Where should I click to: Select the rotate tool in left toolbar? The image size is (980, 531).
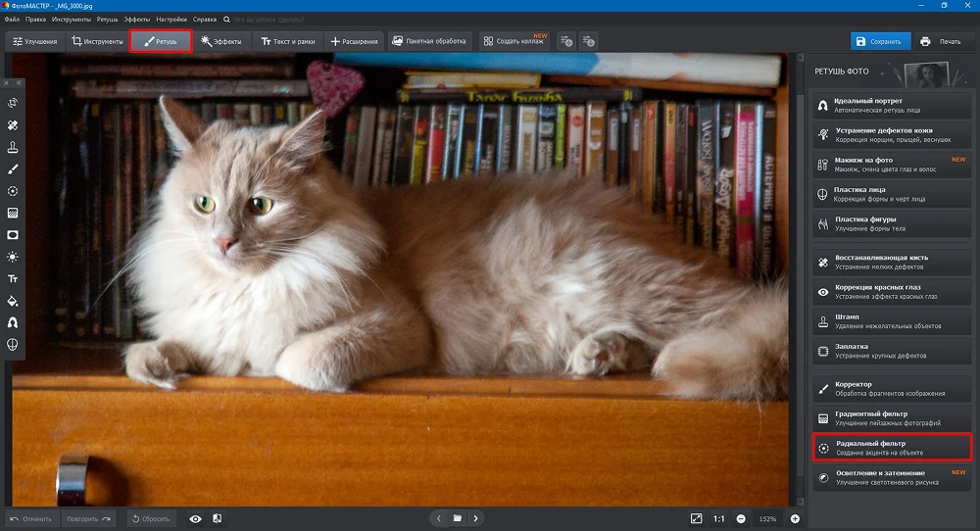(13, 103)
